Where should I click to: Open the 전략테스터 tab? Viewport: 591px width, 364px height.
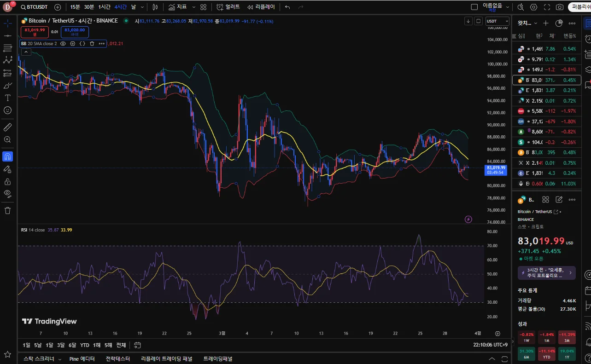(118, 359)
